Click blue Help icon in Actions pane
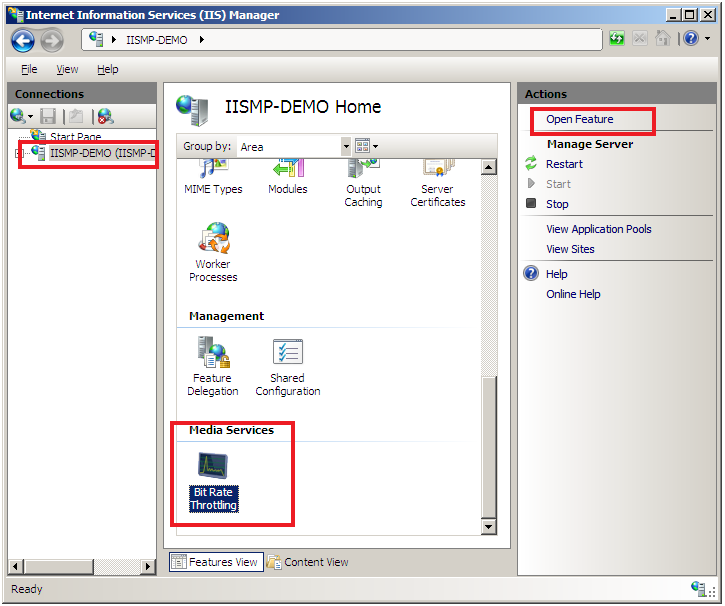This screenshot has width=725, height=606. [x=531, y=273]
